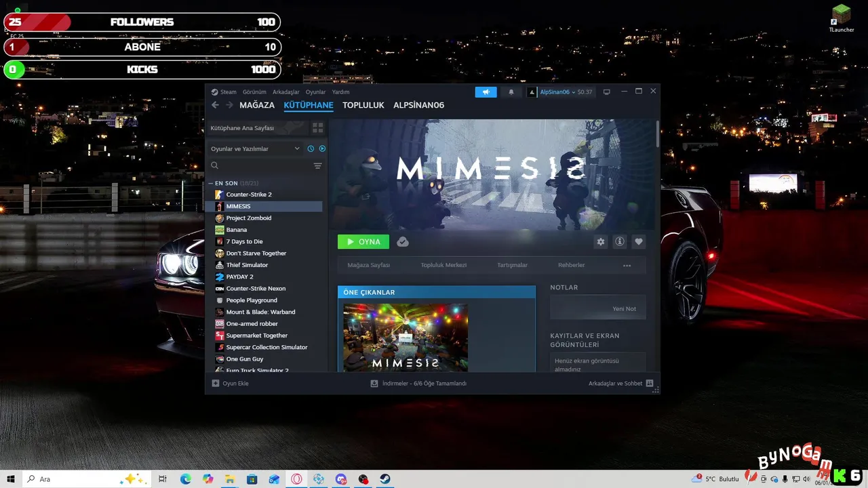Click the library search field
Screen dimensions: 868x488
(260, 165)
